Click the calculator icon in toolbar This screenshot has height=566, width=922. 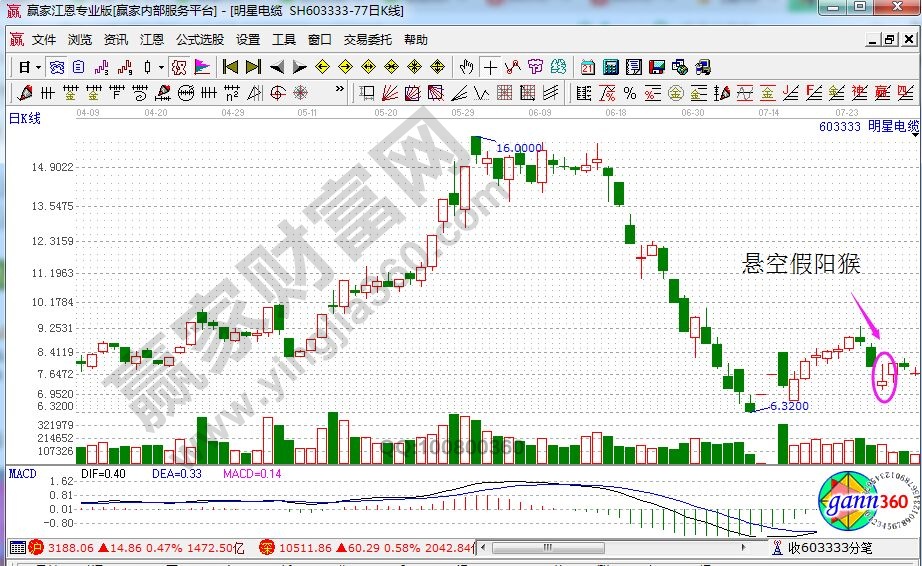(x=609, y=68)
